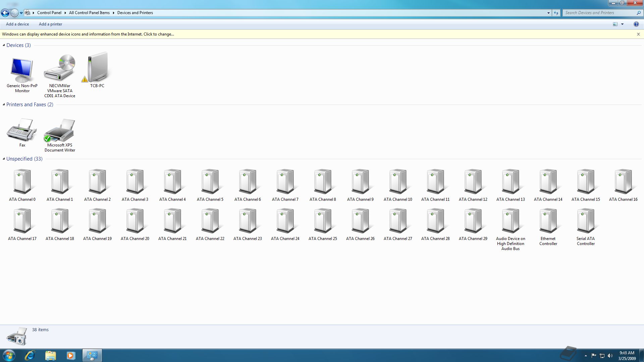Expand the All Control Panel Items breadcrumb arrow

[x=113, y=13]
